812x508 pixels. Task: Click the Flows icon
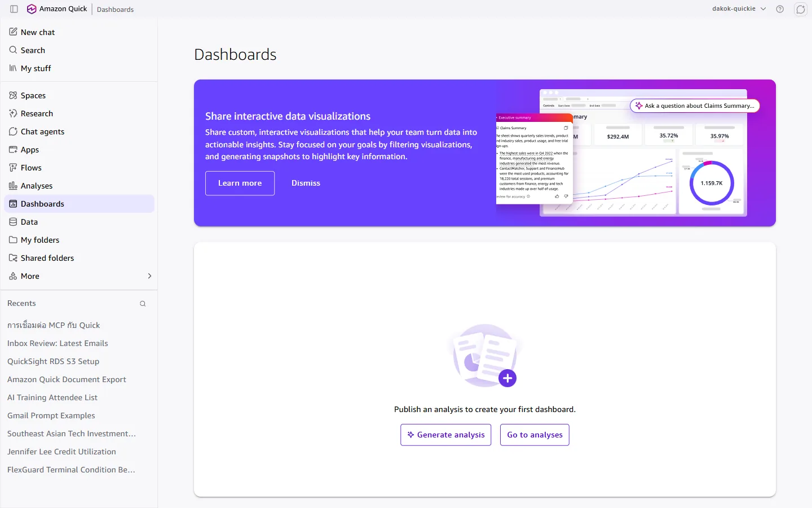click(13, 168)
